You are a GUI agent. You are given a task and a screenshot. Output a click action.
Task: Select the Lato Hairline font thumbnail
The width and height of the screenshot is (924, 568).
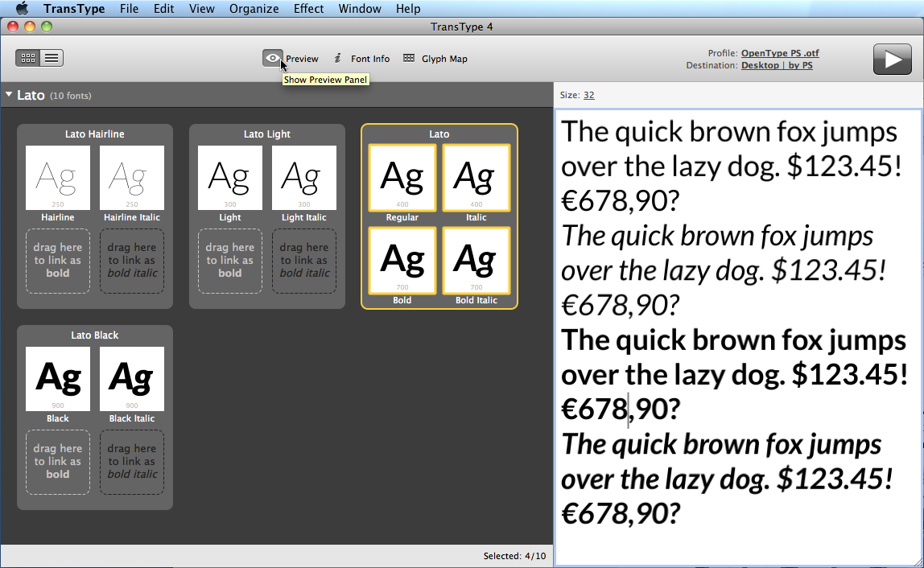point(58,177)
